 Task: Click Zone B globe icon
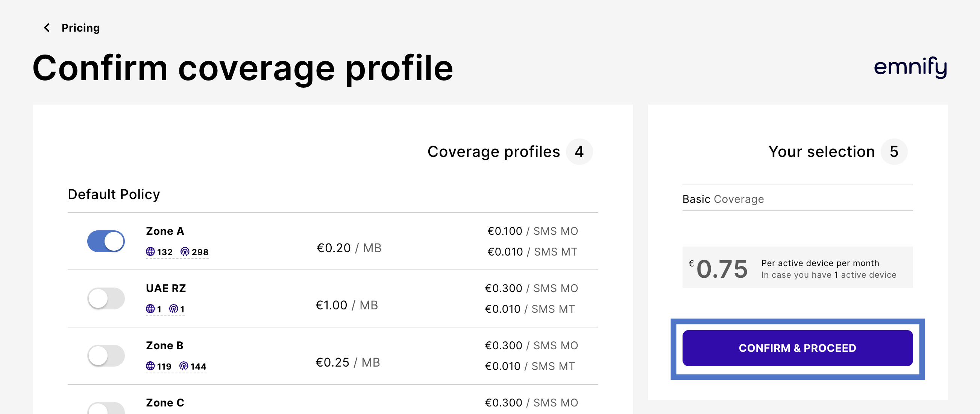pos(150,366)
